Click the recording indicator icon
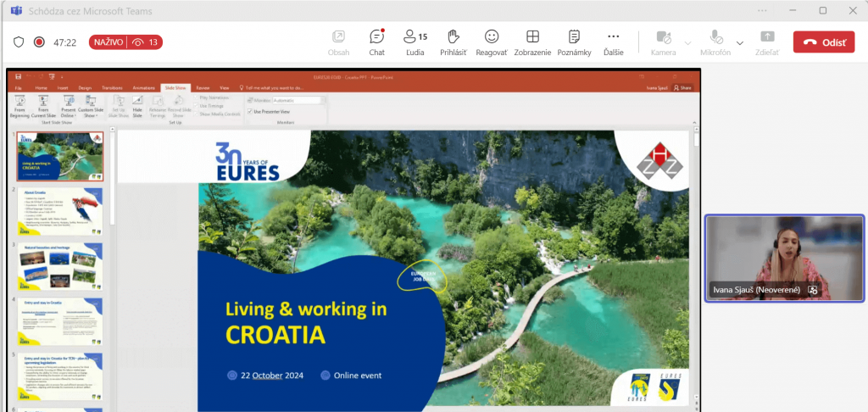This screenshot has width=868, height=412. tap(39, 42)
